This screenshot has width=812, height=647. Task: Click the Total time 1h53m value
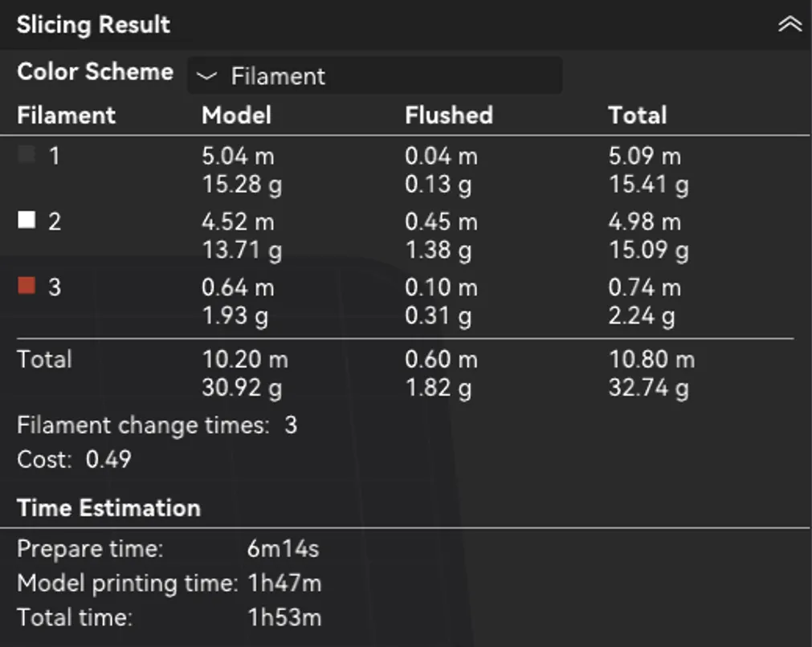[284, 617]
